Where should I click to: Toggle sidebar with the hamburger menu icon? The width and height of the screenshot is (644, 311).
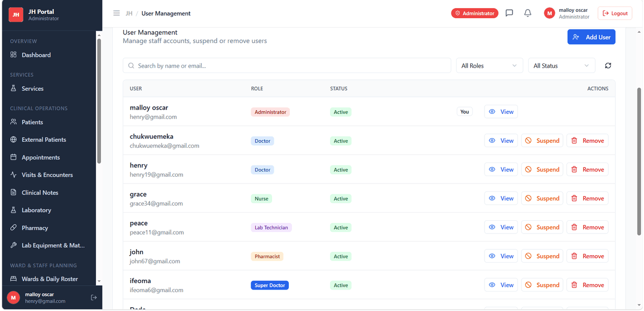(x=116, y=13)
